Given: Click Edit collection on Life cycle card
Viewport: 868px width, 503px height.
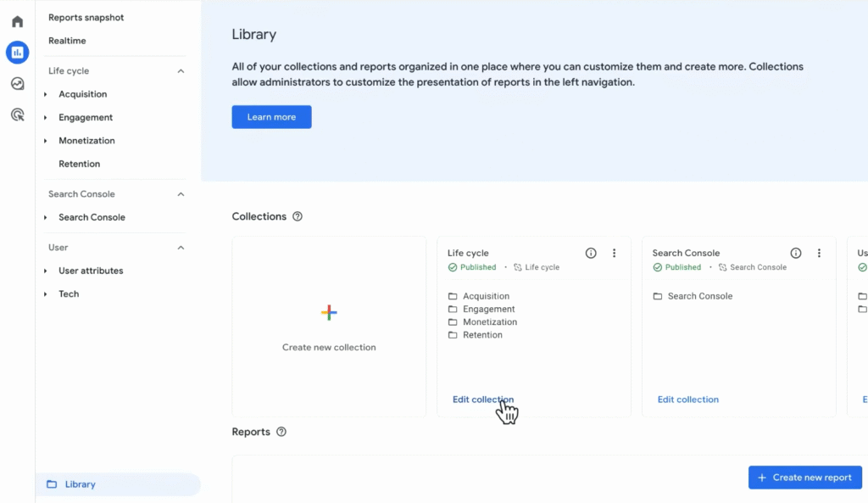Looking at the screenshot, I should pyautogui.click(x=482, y=400).
